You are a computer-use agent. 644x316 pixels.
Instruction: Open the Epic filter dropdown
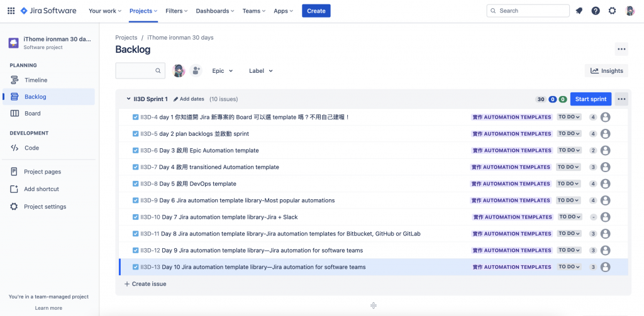click(x=222, y=70)
